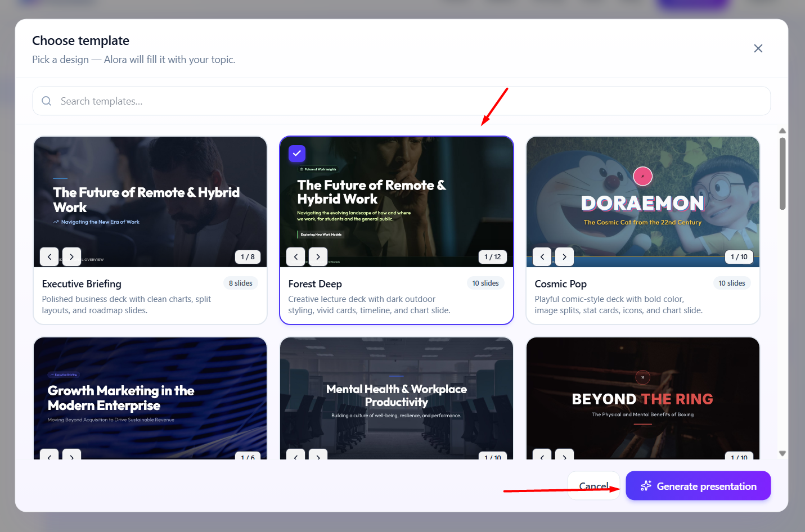Viewport: 805px width, 532px height.
Task: Click Generate presentation button
Action: coord(698,486)
